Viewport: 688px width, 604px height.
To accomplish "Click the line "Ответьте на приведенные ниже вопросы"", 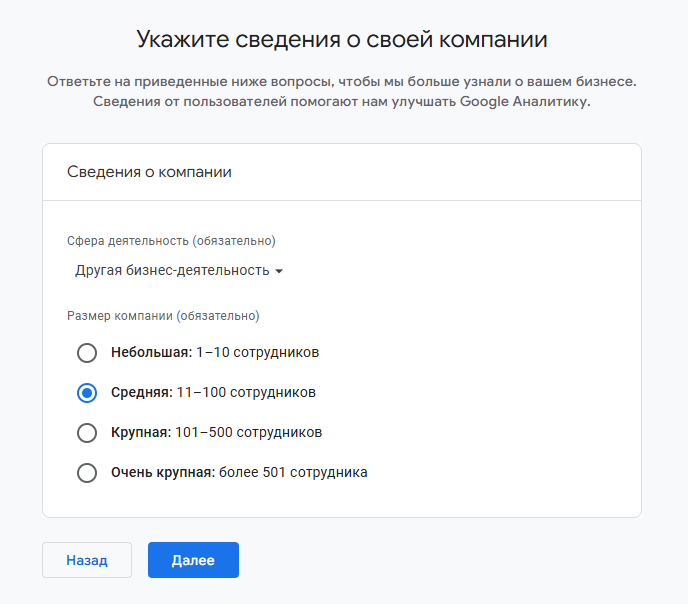I will click(x=343, y=81).
